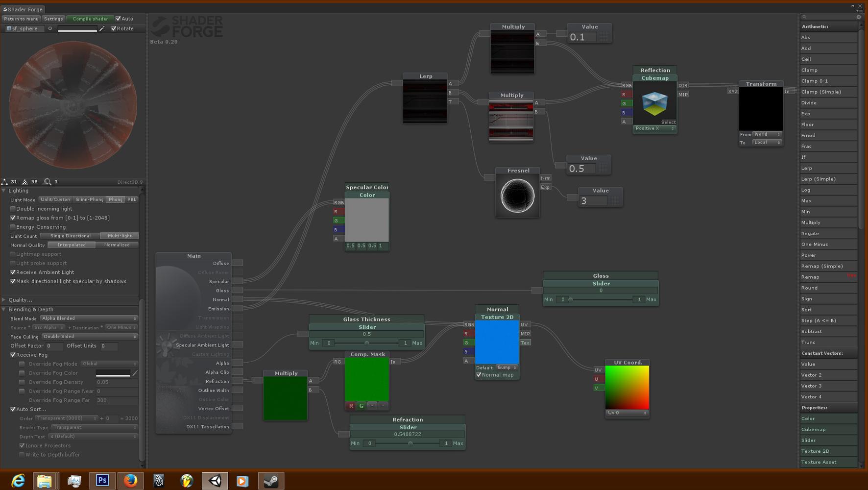Click the Reflection cubemap cube thumbnail
868x490 pixels.
pyautogui.click(x=654, y=103)
